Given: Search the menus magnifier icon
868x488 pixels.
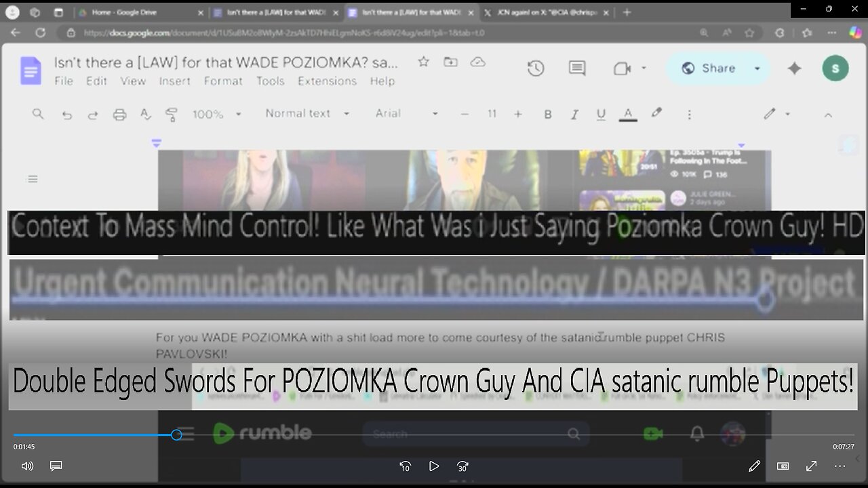Looking at the screenshot, I should tap(38, 114).
